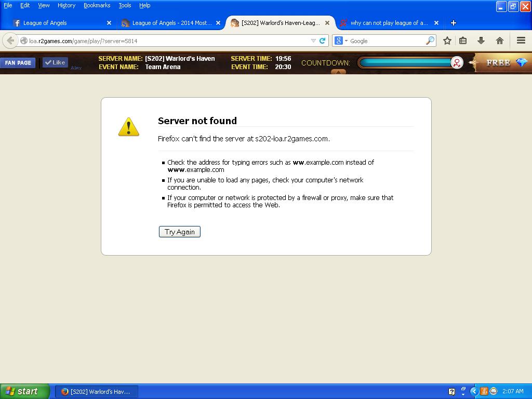The height and width of the screenshot is (399, 532).
Task: Expand the URL history dropdown arrow
Action: (313, 41)
